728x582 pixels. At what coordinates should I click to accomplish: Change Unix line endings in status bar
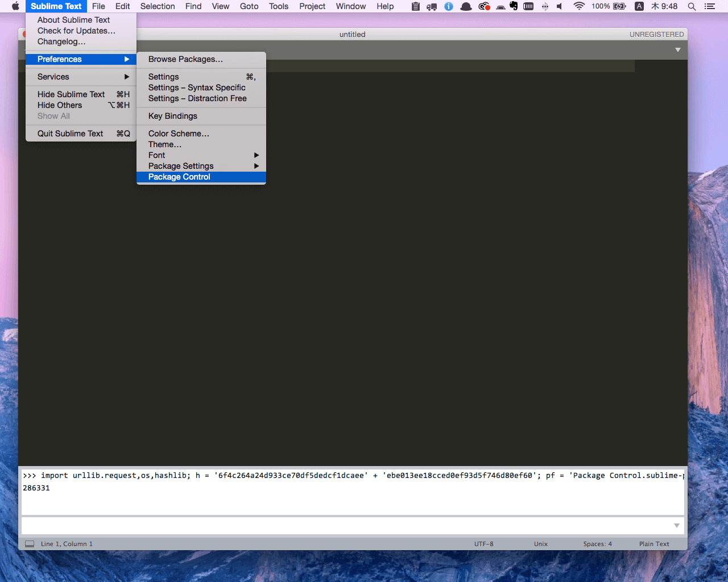coord(541,544)
